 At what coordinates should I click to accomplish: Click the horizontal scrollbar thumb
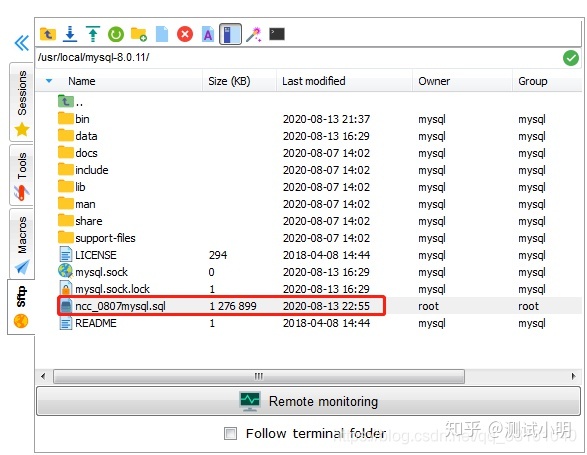tap(259, 376)
